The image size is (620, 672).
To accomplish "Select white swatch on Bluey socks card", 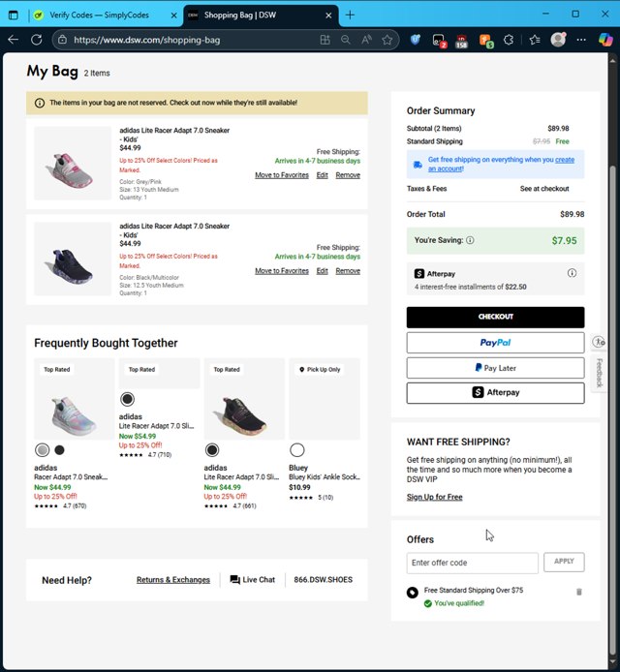I will pyautogui.click(x=296, y=450).
